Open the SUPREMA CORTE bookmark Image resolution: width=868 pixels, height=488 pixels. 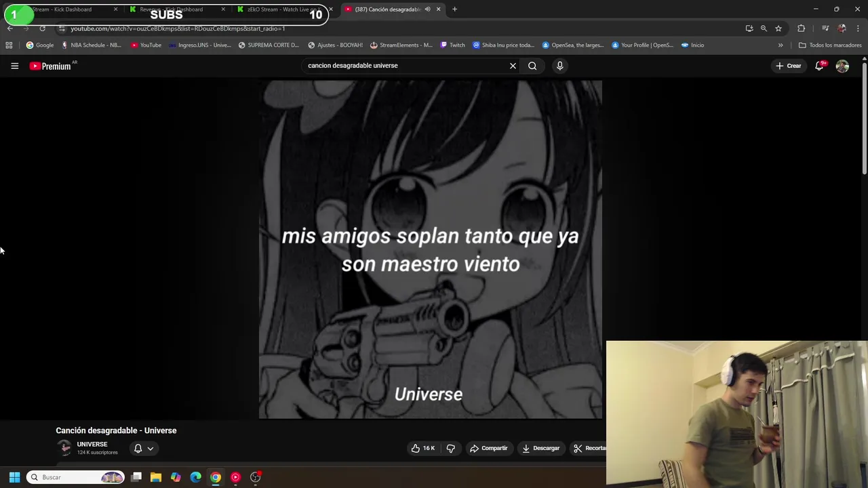click(x=269, y=45)
